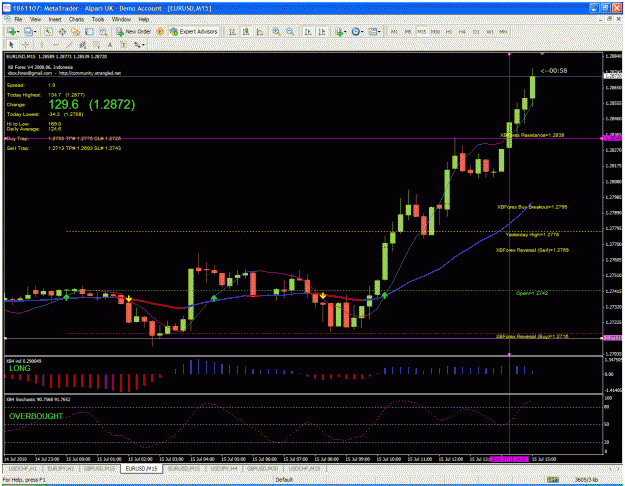Select the Equidistant Channel tool
Screen dimensions: 625x486
click(x=83, y=45)
